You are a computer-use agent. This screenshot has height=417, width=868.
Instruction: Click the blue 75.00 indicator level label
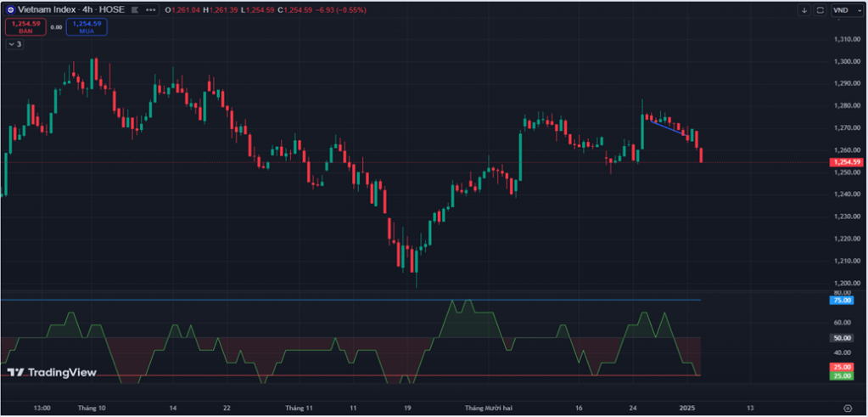click(x=843, y=300)
